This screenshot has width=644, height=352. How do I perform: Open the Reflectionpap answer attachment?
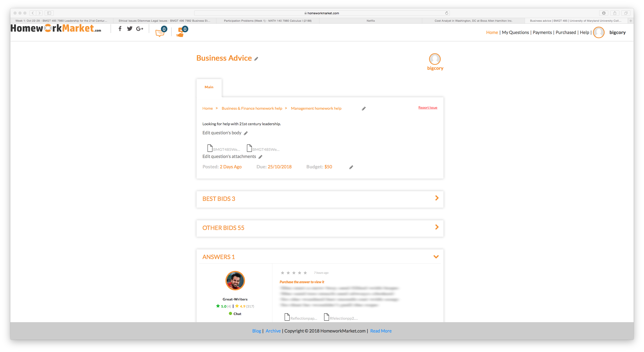pyautogui.click(x=301, y=317)
